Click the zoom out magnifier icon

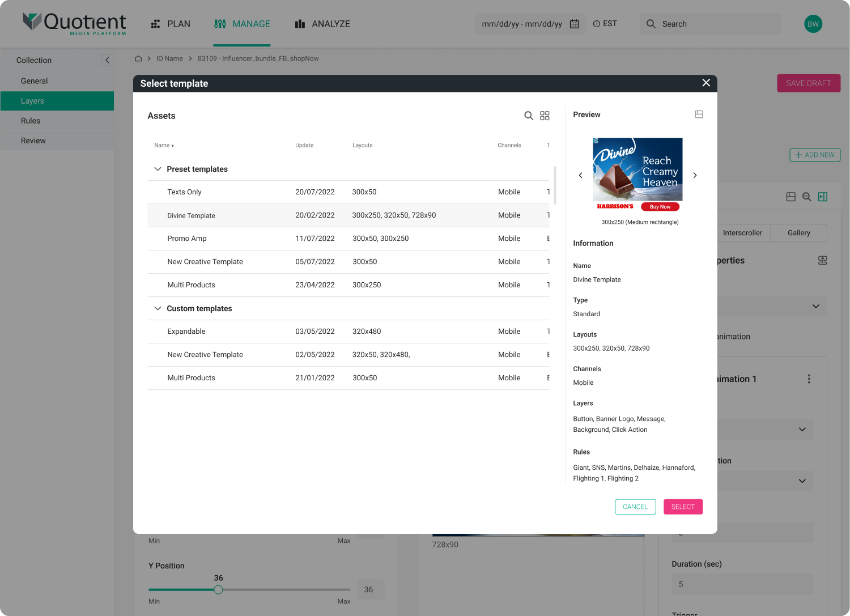click(x=806, y=197)
